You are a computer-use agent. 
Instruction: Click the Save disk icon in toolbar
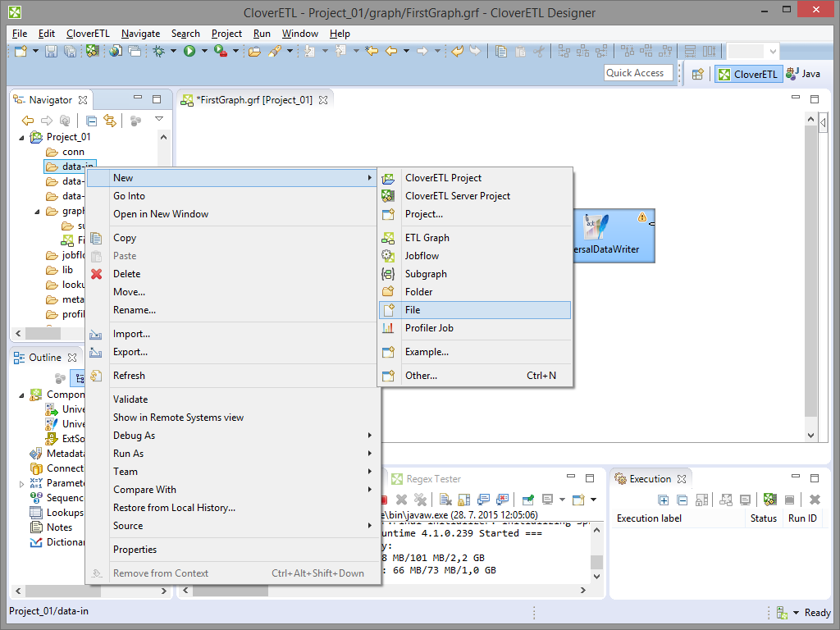tap(51, 51)
